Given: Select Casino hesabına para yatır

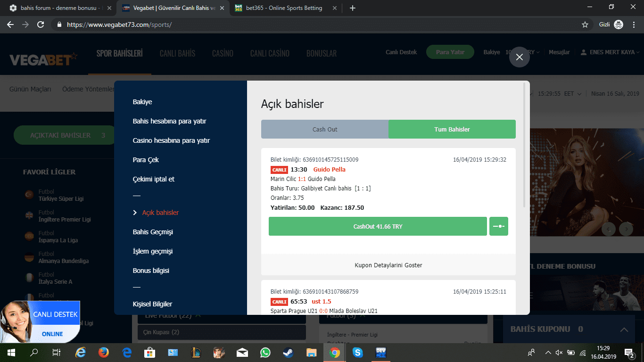Looking at the screenshot, I should point(171,140).
